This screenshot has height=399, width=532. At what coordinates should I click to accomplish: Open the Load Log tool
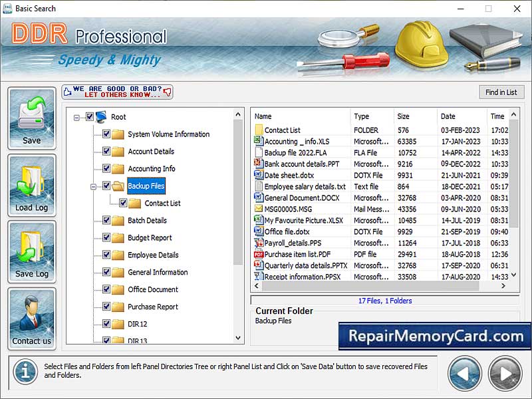pos(31,184)
